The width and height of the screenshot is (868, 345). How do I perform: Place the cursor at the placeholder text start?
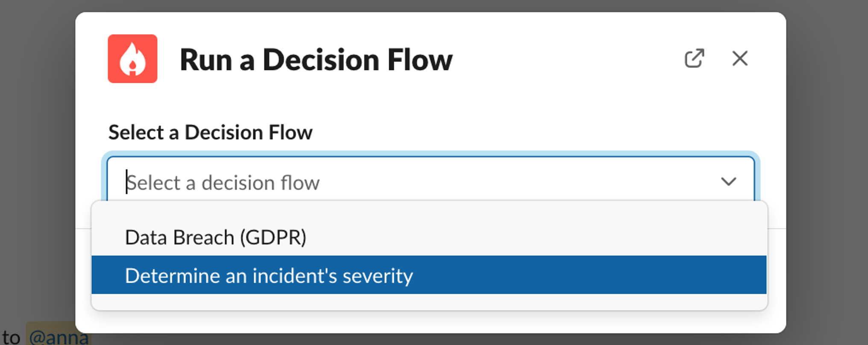127,182
